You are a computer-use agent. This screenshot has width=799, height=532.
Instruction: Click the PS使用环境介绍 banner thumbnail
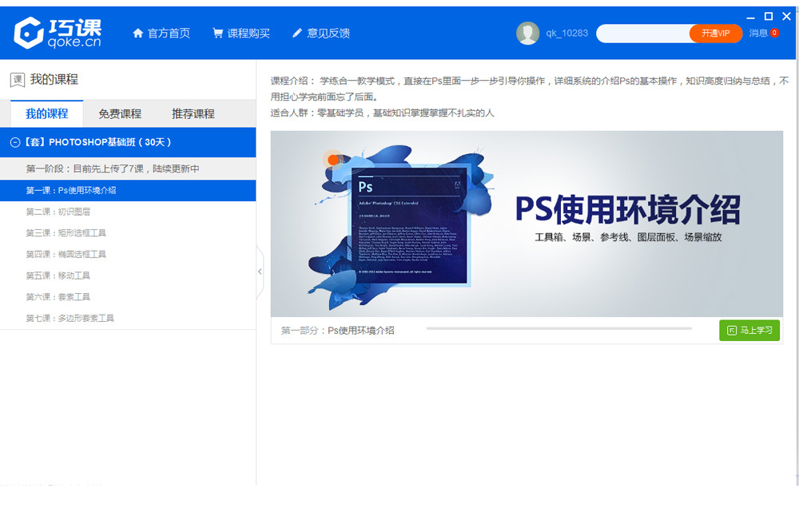click(527, 224)
